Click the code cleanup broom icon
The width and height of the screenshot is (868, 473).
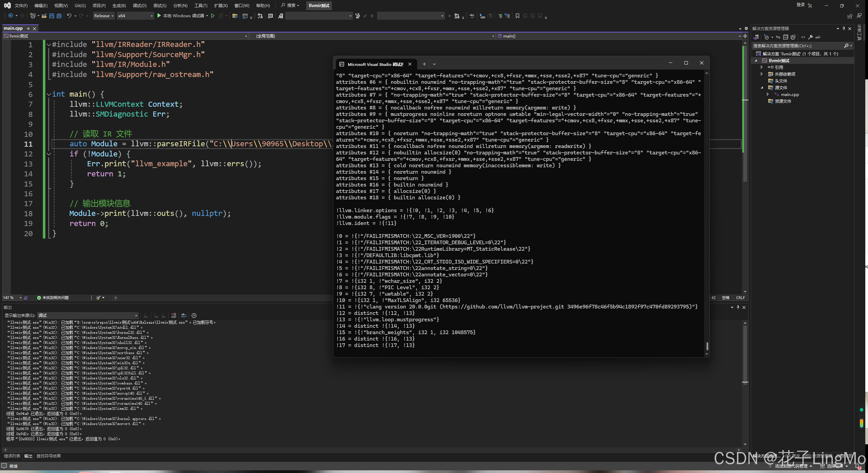[x=98, y=298]
